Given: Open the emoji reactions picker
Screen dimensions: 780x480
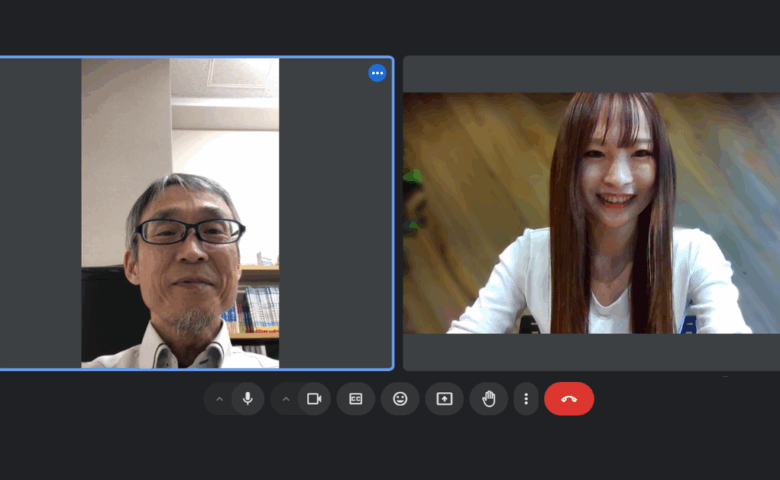Looking at the screenshot, I should coord(400,399).
